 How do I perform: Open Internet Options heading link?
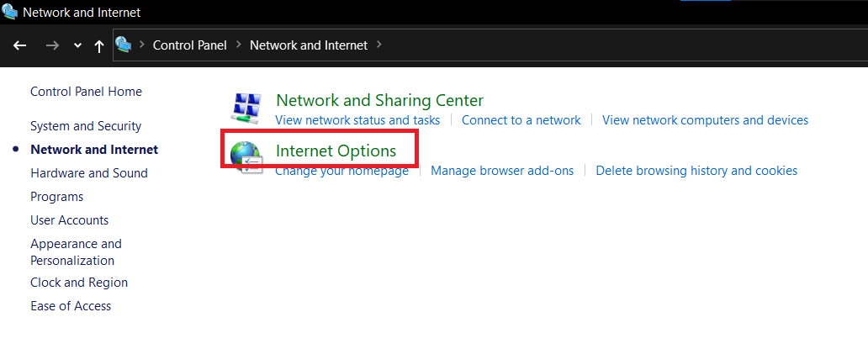336,151
